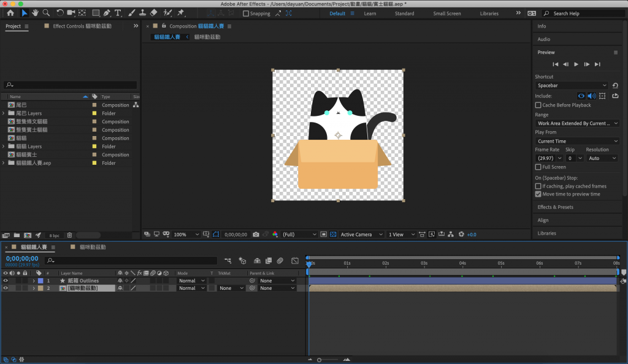Take a snapshot with the camera icon
The width and height of the screenshot is (628, 364).
click(256, 235)
